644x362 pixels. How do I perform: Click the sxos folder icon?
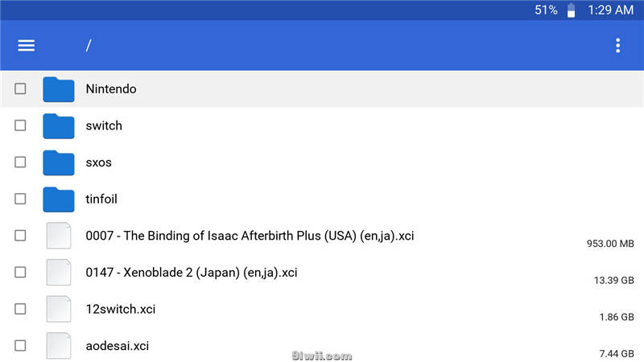[x=59, y=162]
